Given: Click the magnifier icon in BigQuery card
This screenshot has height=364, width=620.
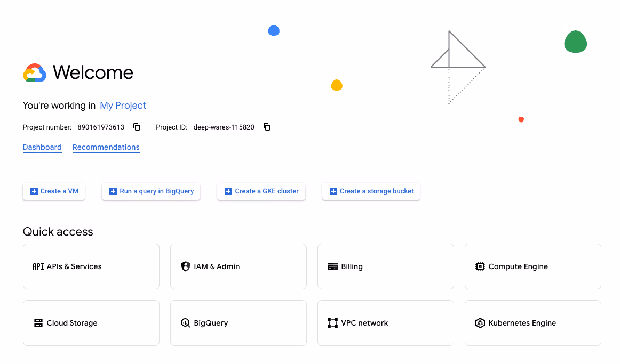Looking at the screenshot, I should [186, 323].
